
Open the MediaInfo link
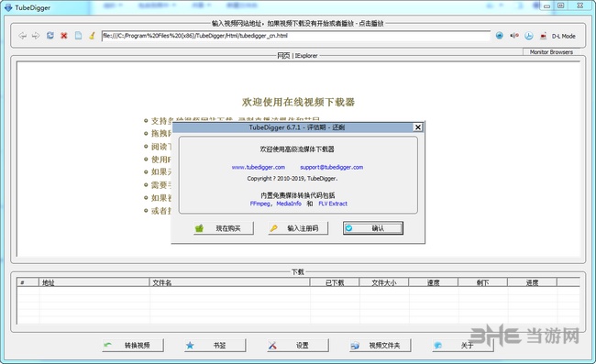[x=289, y=204]
